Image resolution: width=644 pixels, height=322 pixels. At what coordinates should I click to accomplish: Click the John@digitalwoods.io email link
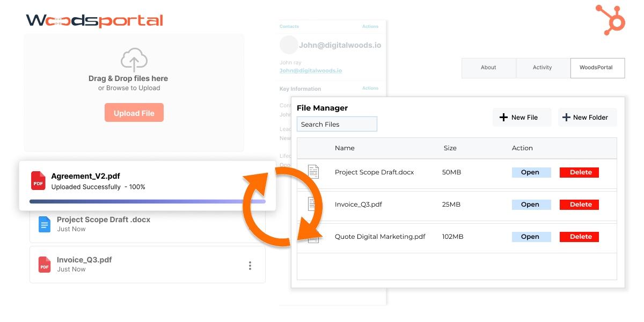[310, 70]
